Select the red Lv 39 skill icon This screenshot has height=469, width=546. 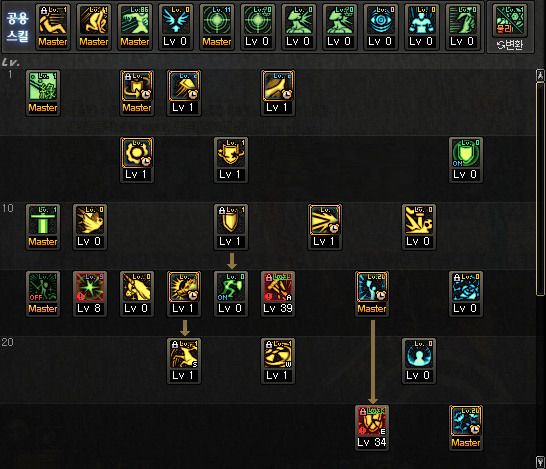pyautogui.click(x=278, y=294)
